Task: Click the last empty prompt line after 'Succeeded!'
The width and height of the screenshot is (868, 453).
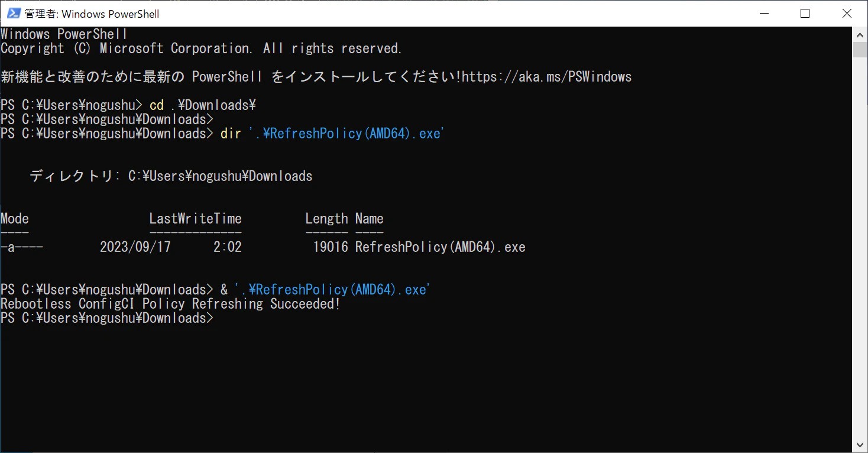Action: pyautogui.click(x=107, y=318)
